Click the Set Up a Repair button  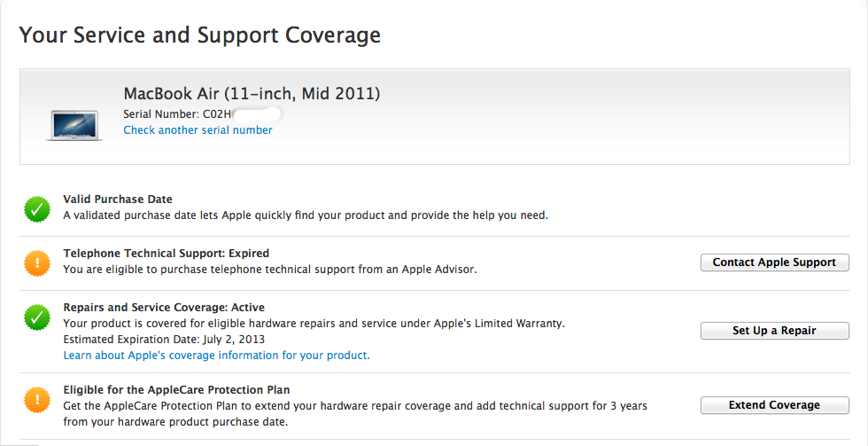pos(774,331)
